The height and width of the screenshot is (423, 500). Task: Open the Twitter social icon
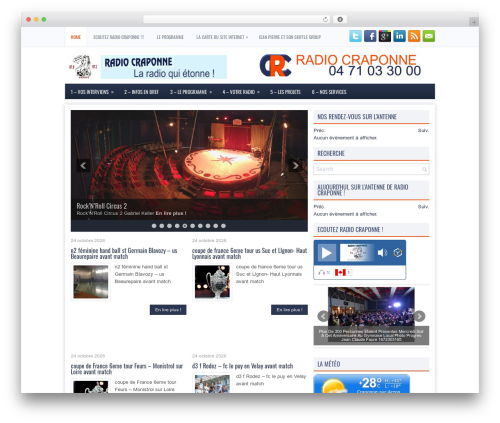point(355,36)
